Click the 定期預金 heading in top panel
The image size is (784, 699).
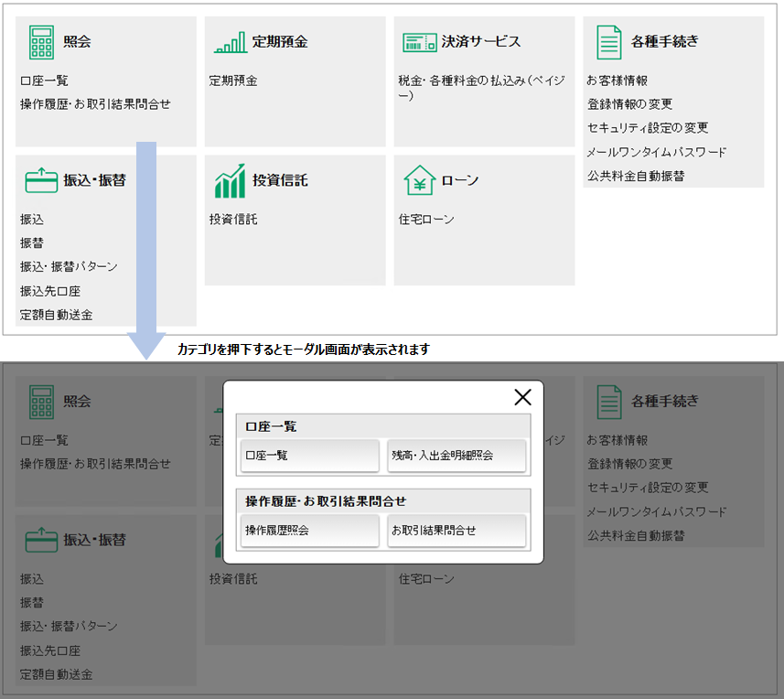(x=280, y=41)
